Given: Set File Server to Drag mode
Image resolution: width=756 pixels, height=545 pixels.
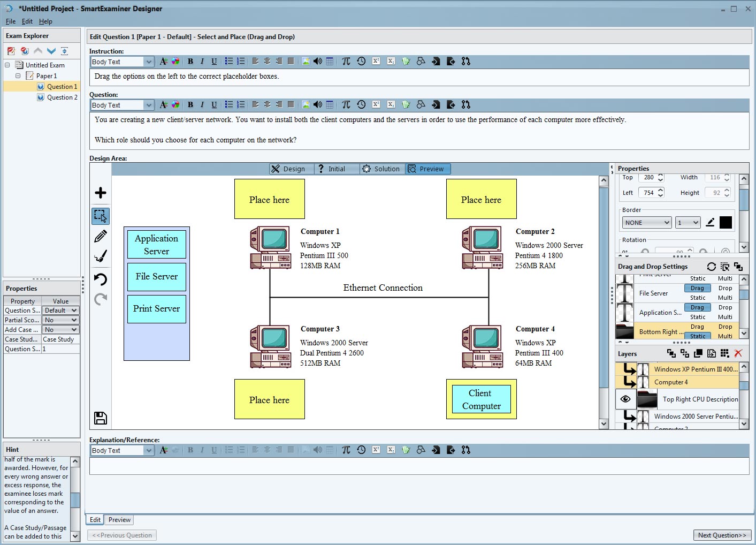Looking at the screenshot, I should click(697, 288).
